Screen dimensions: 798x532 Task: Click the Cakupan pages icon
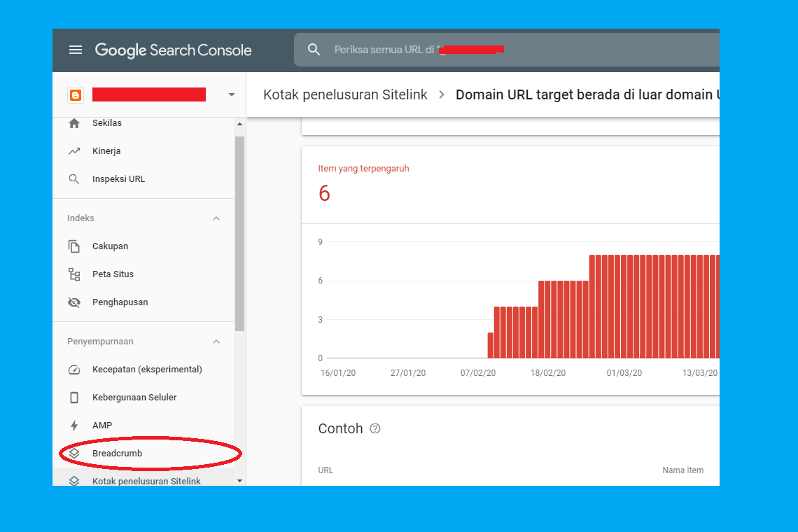[74, 246]
